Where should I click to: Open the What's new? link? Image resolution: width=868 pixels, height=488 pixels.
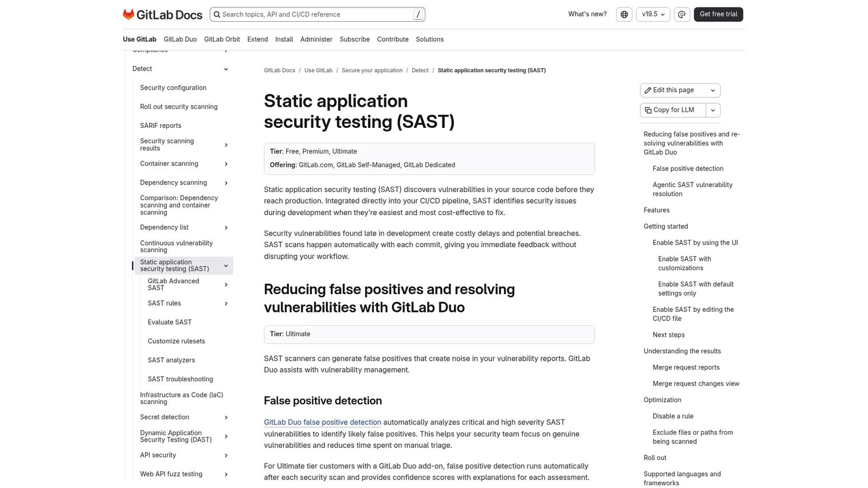(x=587, y=14)
